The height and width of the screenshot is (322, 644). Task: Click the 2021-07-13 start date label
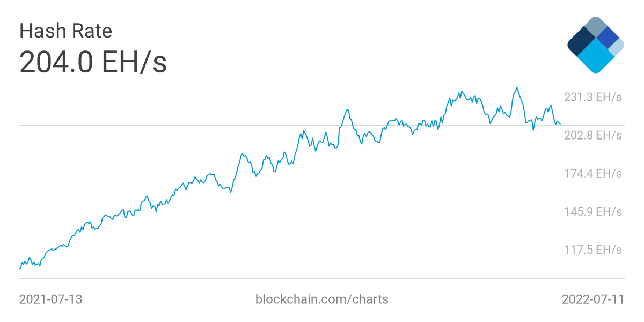[50, 299]
